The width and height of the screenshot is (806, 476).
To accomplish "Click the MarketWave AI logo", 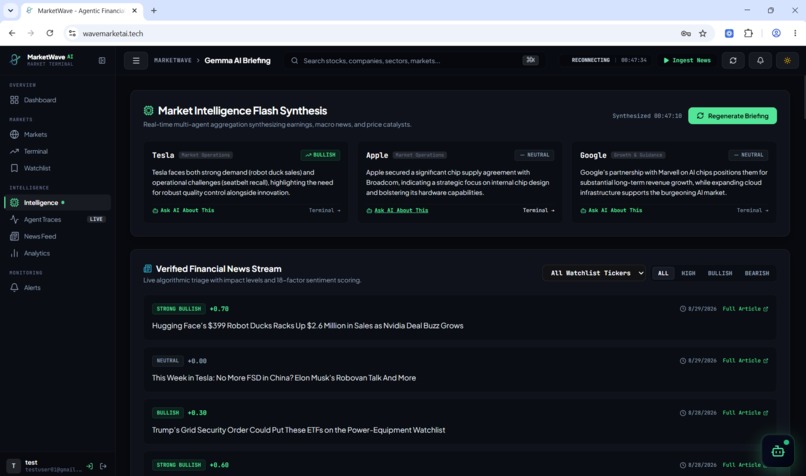I will point(42,60).
